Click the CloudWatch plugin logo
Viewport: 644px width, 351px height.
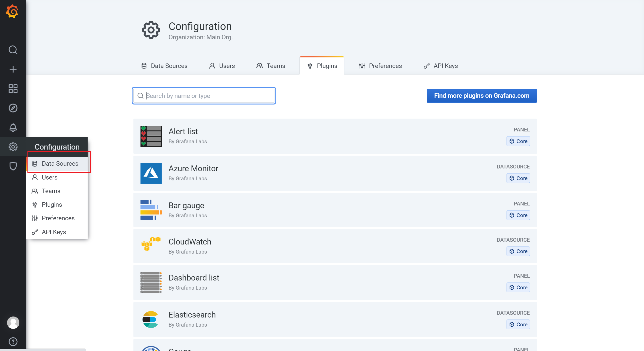[x=151, y=244]
